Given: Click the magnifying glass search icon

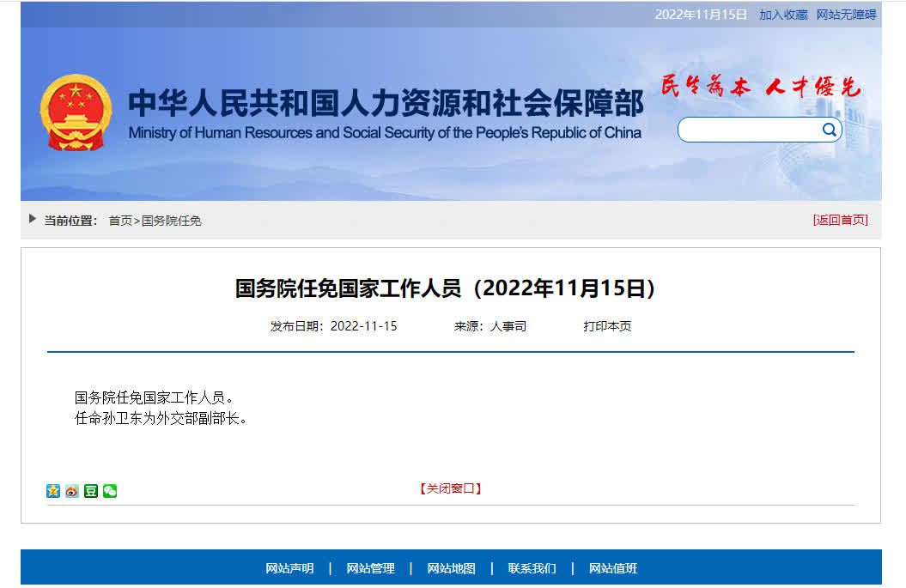Looking at the screenshot, I should 829,130.
